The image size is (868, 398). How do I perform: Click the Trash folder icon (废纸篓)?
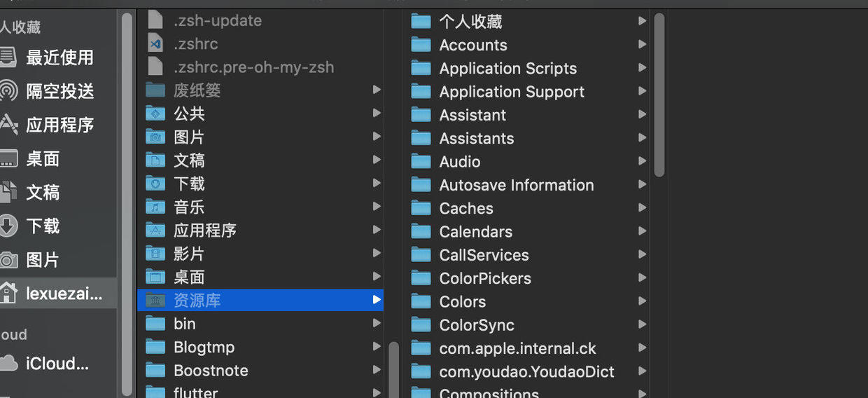155,90
